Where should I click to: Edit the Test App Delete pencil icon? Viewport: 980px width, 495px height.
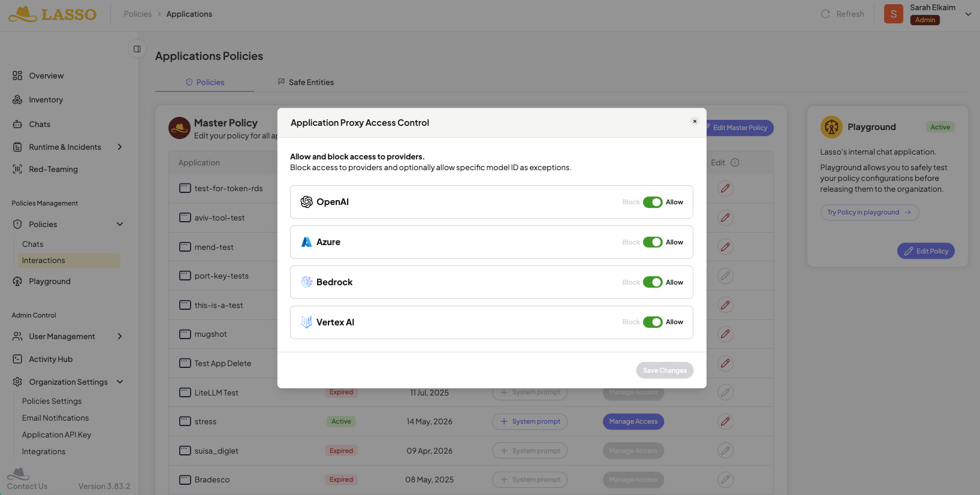(x=725, y=363)
